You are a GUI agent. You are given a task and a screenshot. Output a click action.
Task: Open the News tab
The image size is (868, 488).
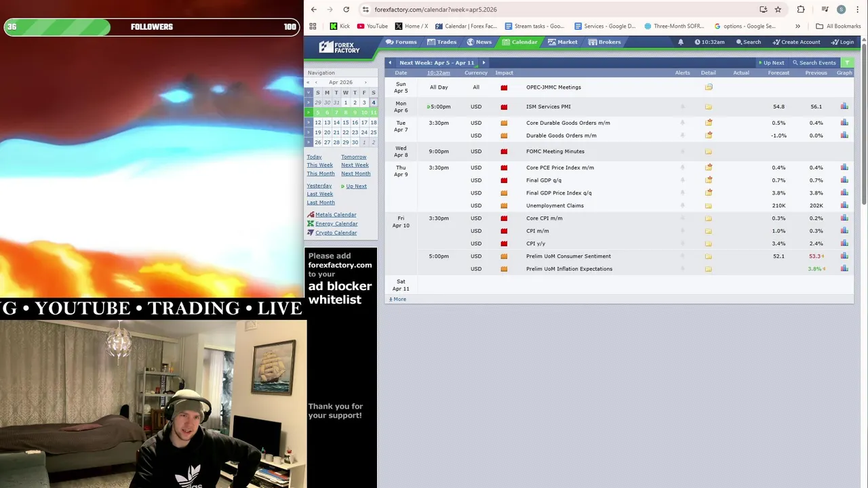[479, 42]
